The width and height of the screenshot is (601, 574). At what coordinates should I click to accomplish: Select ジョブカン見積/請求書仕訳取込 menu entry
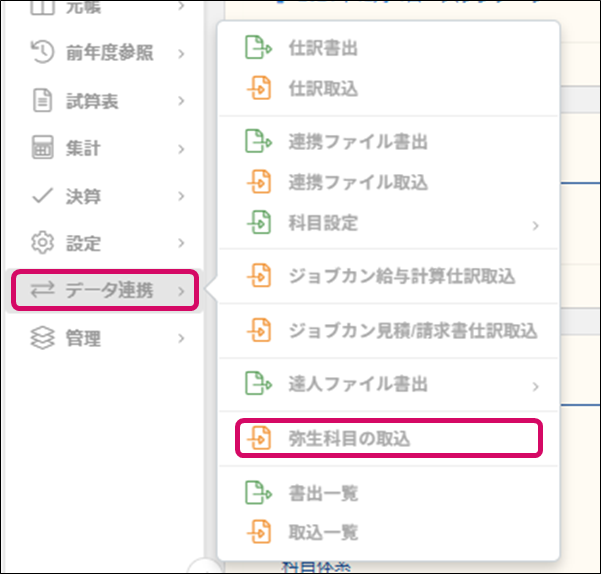coord(412,330)
